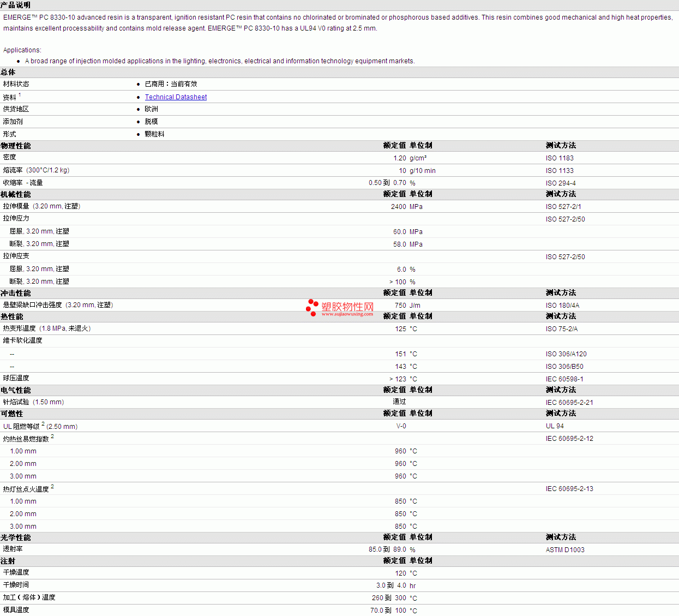Select the 750 J/m impact value
The width and height of the screenshot is (679, 616).
[x=407, y=306]
